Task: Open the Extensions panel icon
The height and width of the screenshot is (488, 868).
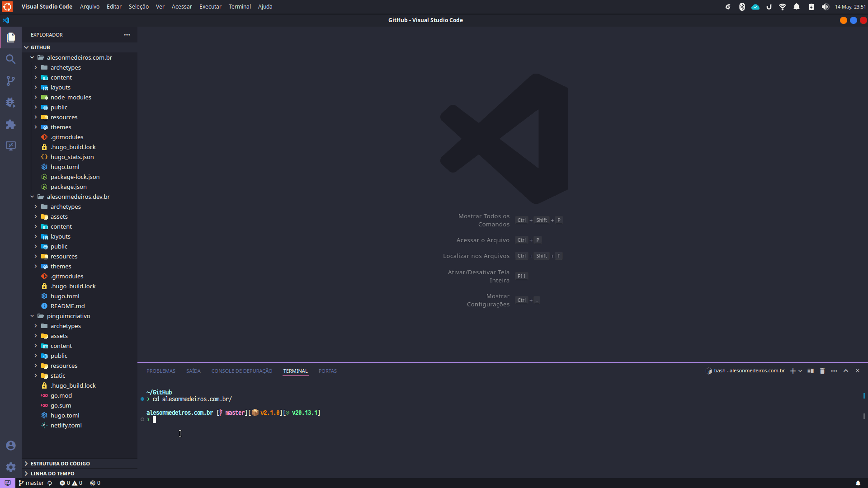Action: click(10, 125)
